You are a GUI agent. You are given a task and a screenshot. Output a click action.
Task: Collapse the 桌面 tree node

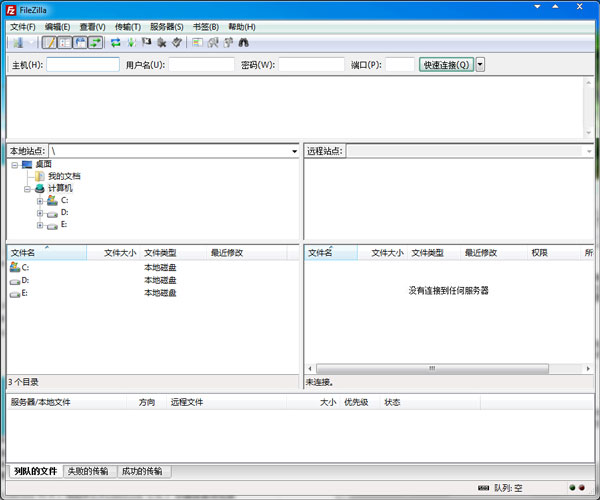click(15, 165)
